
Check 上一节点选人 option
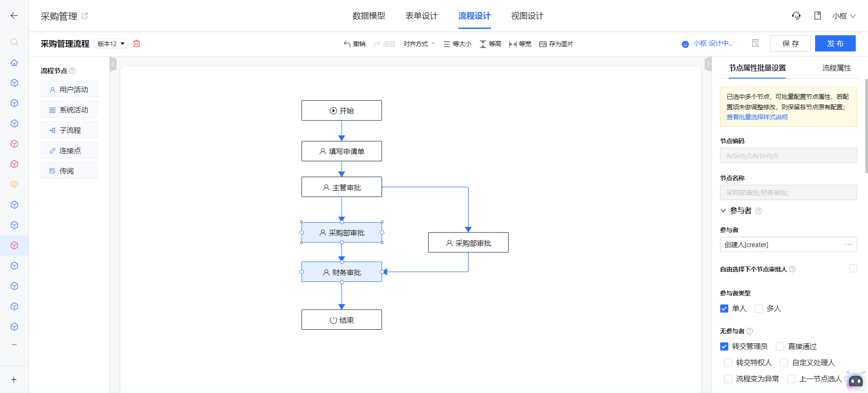coord(791,379)
